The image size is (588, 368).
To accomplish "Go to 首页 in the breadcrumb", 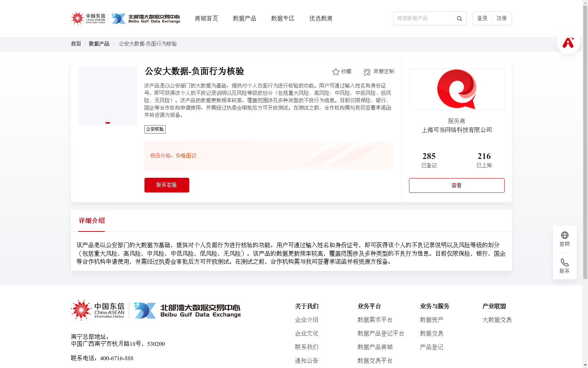I will point(76,44).
